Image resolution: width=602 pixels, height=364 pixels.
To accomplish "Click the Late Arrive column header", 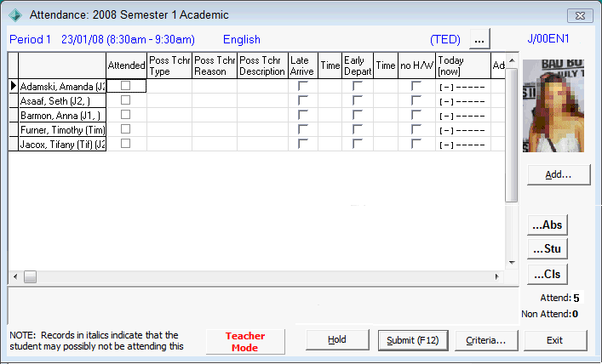I will tap(303, 65).
